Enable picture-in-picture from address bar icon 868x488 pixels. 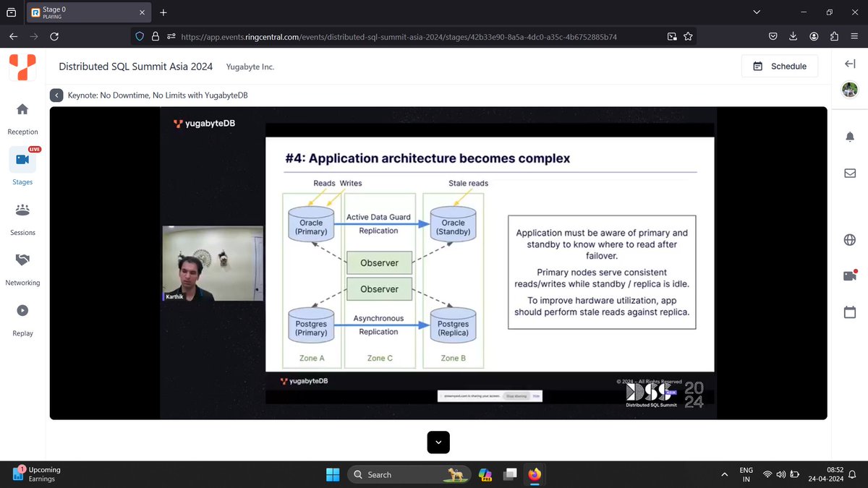point(671,35)
